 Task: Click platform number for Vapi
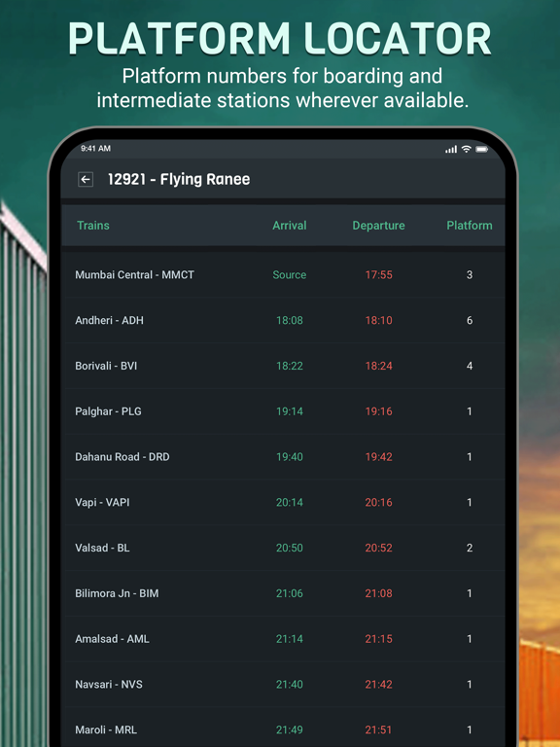(470, 502)
